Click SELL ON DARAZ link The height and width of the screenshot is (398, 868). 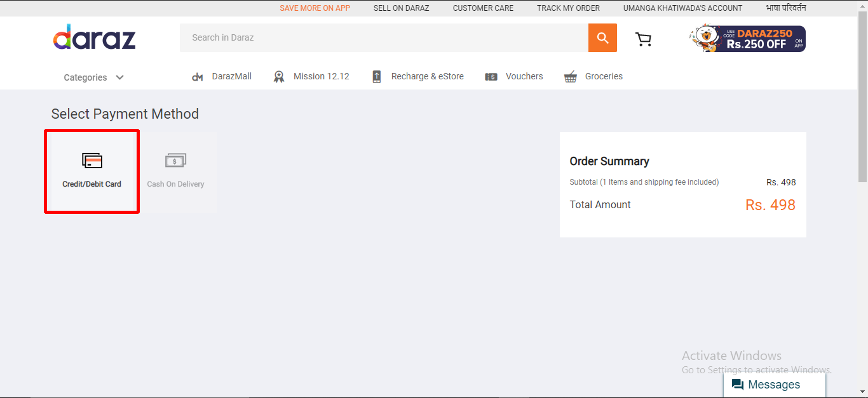(x=402, y=8)
